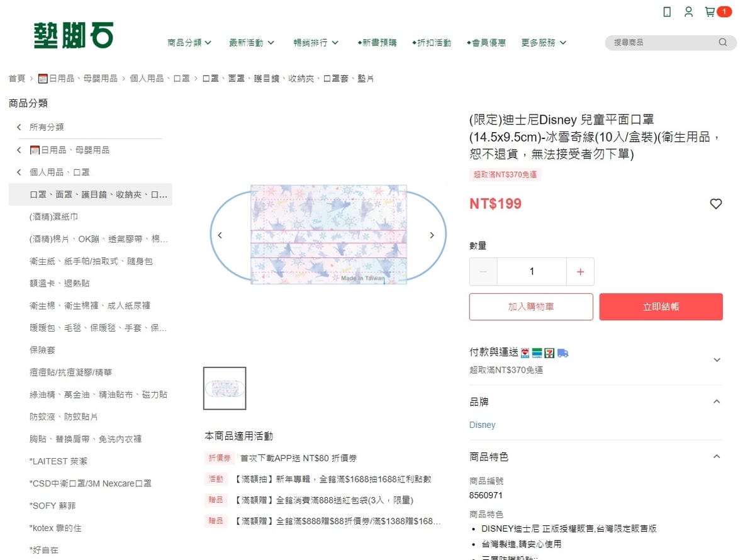755x560 pixels.
Task: Open the 暢銷排行 menu
Action: (x=315, y=42)
